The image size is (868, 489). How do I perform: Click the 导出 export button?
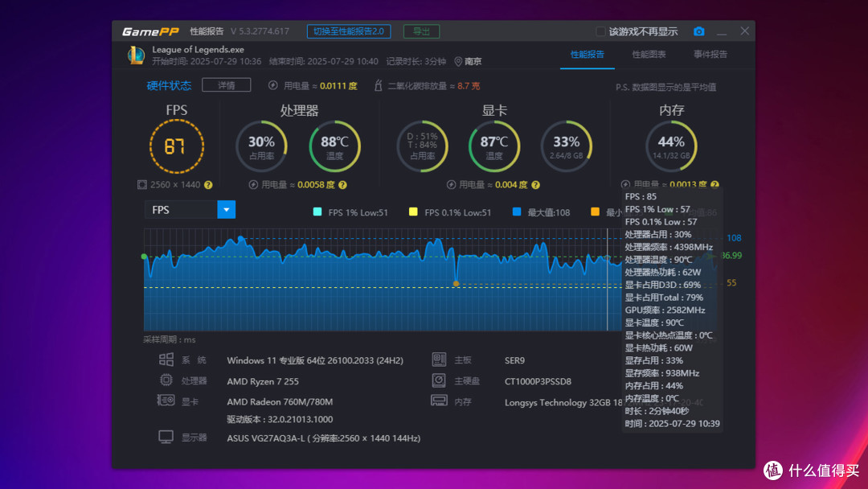coord(421,31)
